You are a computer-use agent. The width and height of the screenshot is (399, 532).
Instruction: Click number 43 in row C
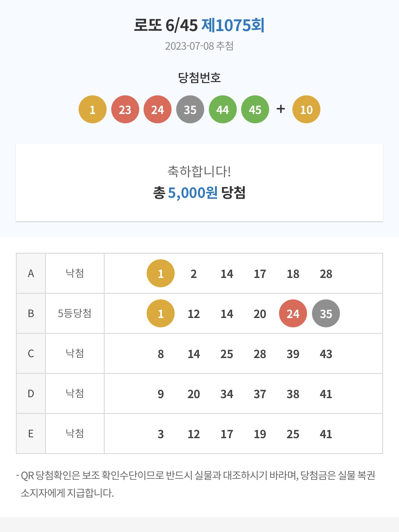pos(326,354)
